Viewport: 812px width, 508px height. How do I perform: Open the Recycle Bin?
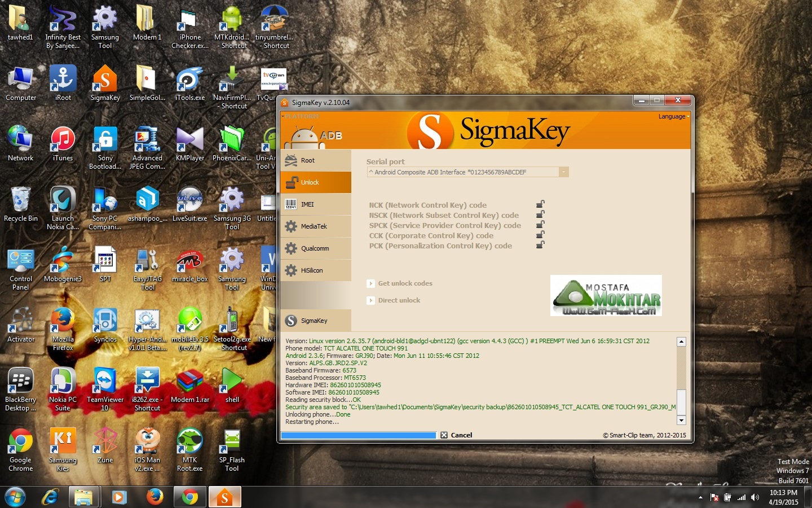click(21, 204)
